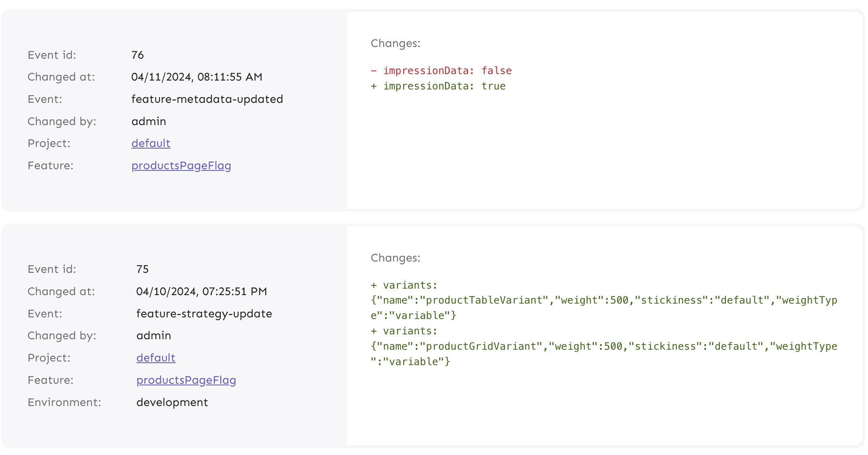Open the default project link in event 75
Image resolution: width=868 pixels, height=455 pixels.
point(155,358)
